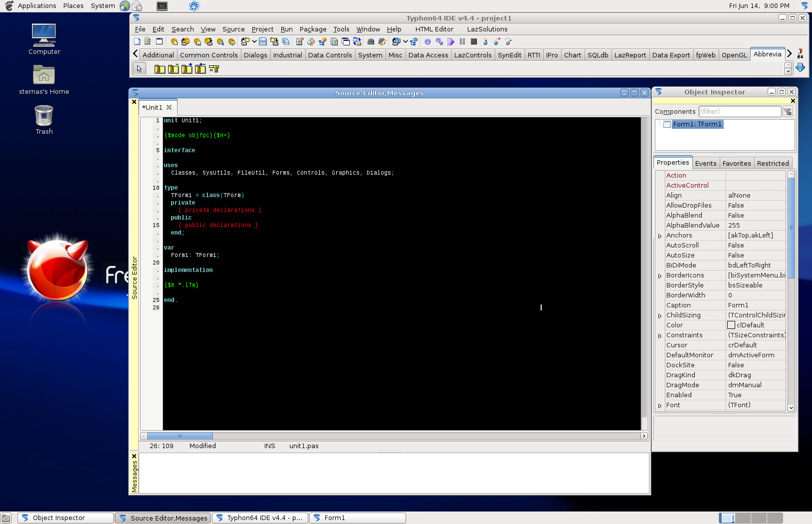Click the Toggle Form/Unit toolbar icon
The height and width of the screenshot is (524, 812).
pyautogui.click(x=357, y=41)
